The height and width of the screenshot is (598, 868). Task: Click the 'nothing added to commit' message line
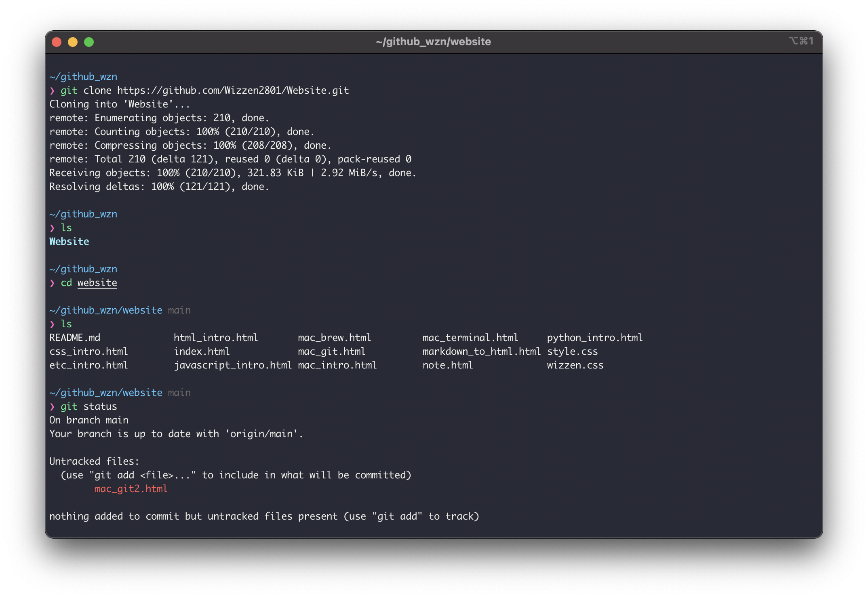(264, 516)
